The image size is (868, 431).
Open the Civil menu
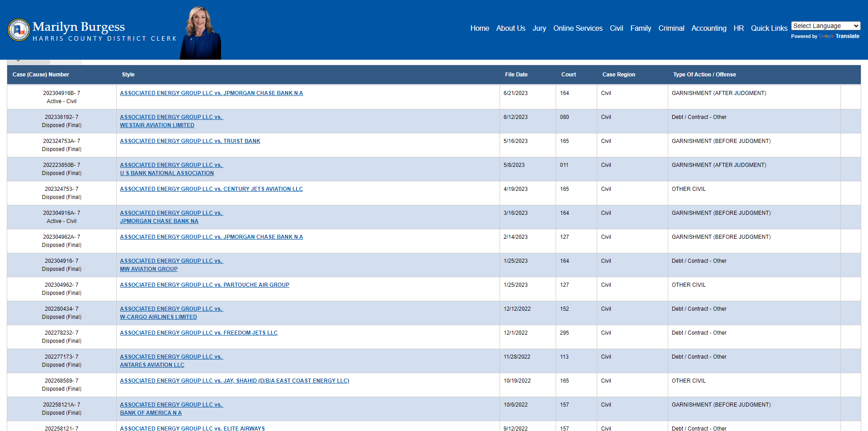(616, 28)
